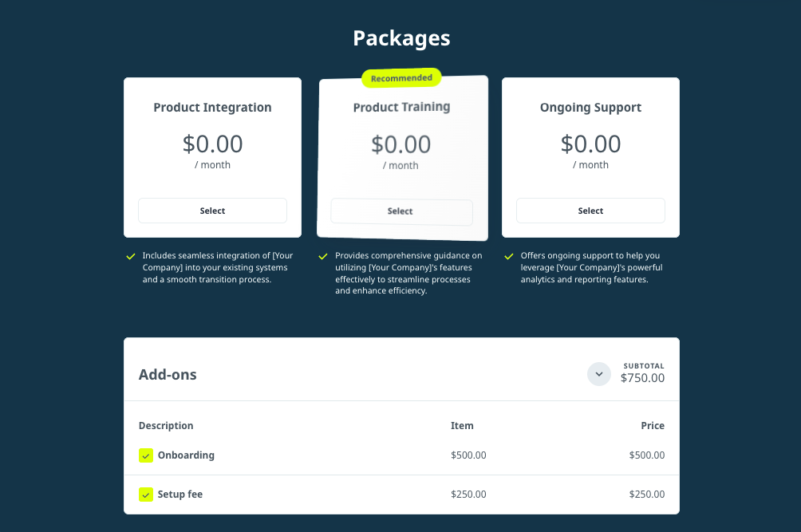Click the Onboarding price $500.00 in Price column

[x=647, y=455]
